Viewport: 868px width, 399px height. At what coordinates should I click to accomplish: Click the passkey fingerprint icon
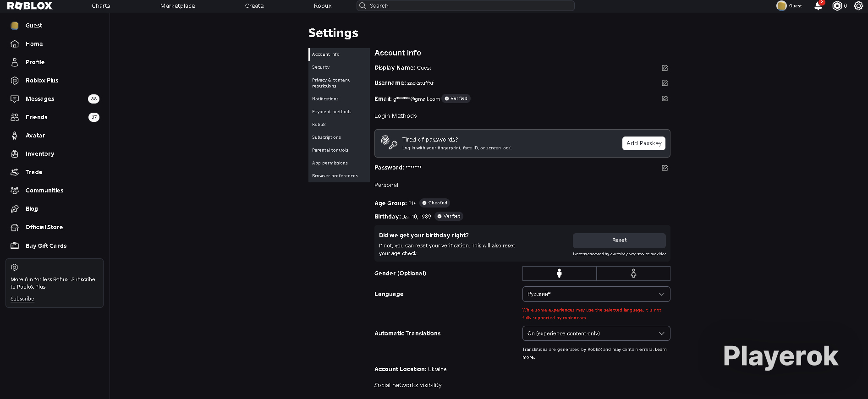(x=389, y=142)
